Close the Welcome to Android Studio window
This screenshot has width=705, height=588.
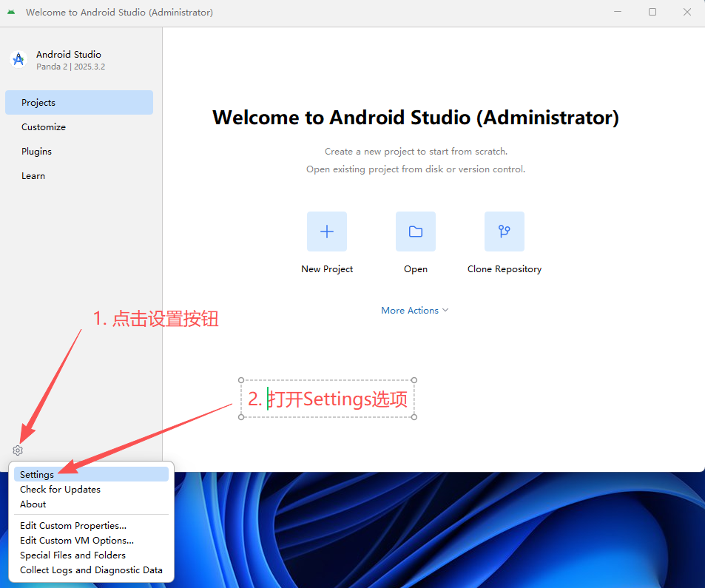(687, 12)
